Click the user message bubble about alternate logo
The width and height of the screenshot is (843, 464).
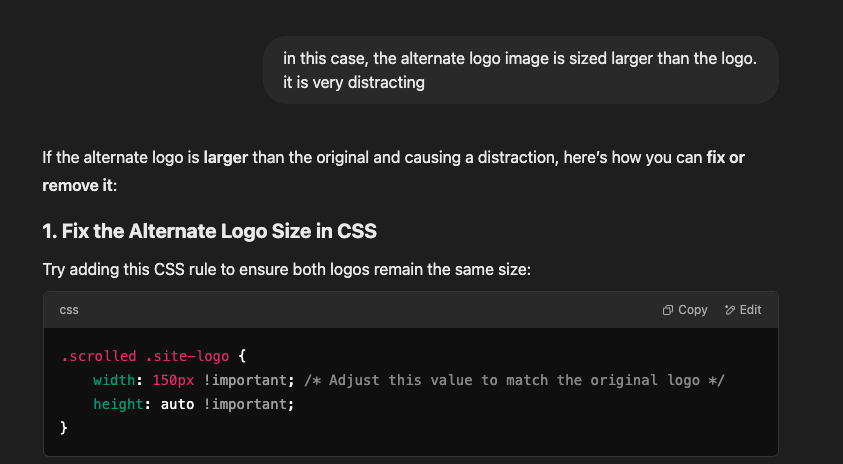coord(520,70)
